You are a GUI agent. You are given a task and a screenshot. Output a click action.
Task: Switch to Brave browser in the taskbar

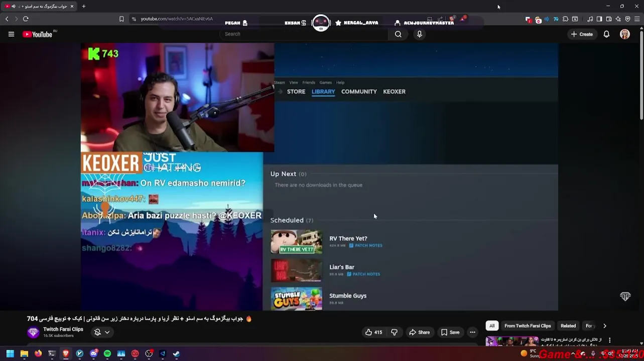tap(66, 353)
